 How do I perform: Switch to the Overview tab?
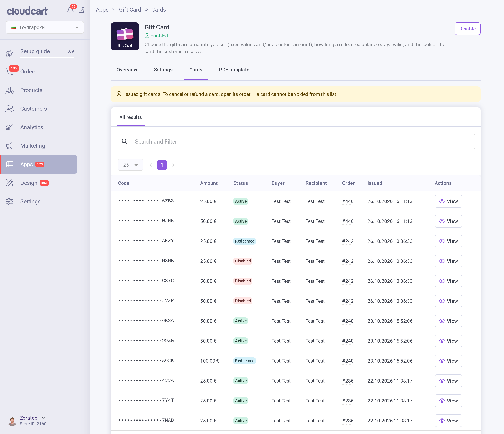click(x=127, y=70)
